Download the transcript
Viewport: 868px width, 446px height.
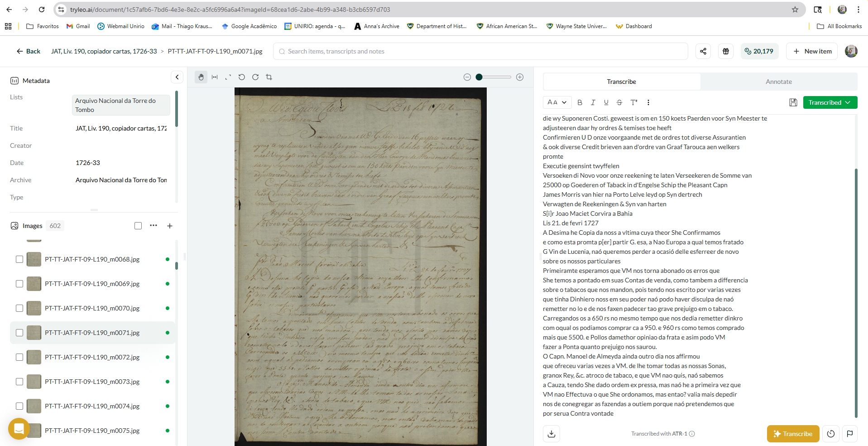[x=551, y=434]
